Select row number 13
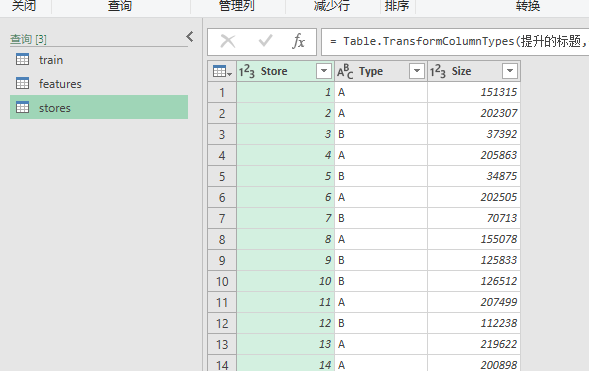This screenshot has width=589, height=371. pyautogui.click(x=222, y=345)
